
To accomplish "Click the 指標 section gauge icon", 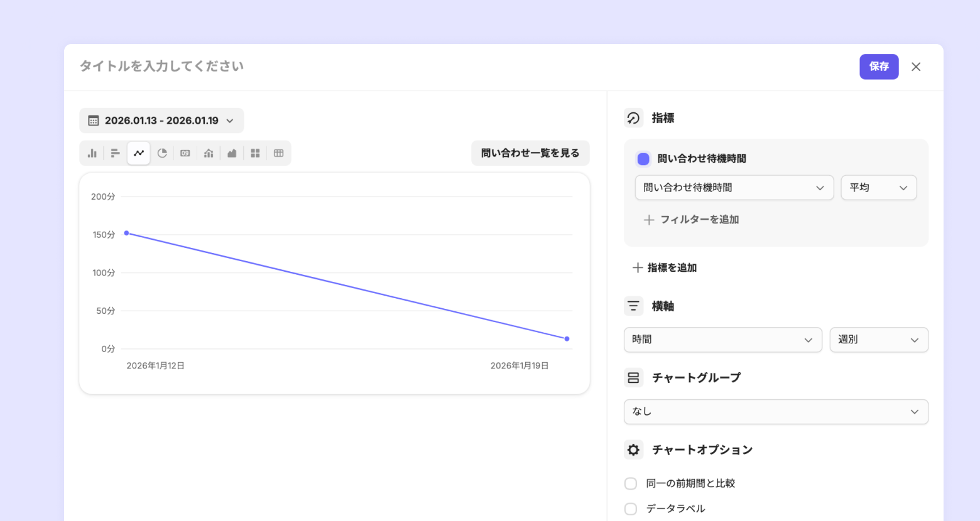I will pyautogui.click(x=633, y=118).
